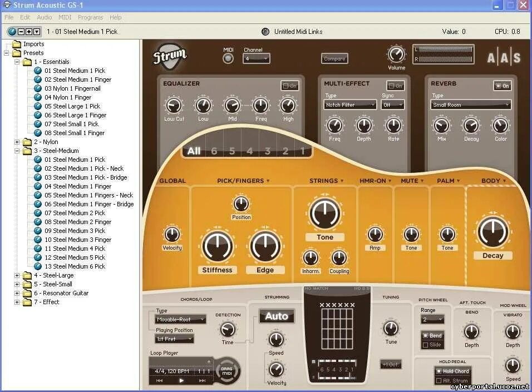
Task: Open the Programs menu
Action: [x=90, y=17]
